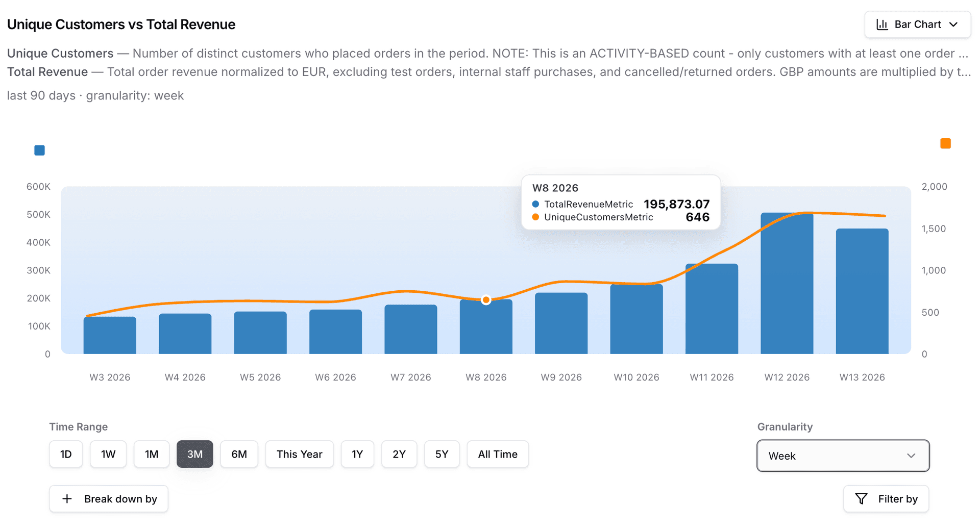Switch time range to 1M
Screen dimensions: 980x530
(x=152, y=454)
